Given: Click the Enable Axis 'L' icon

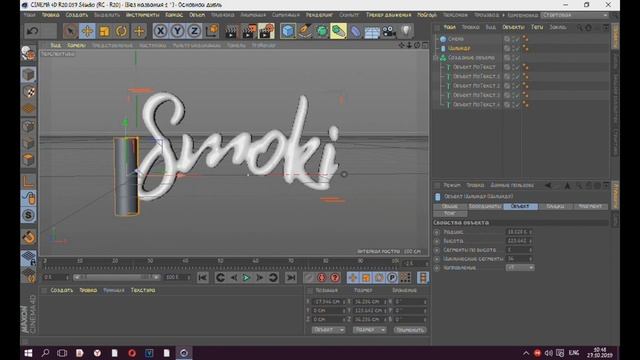Looking at the screenshot, I should coord(29,181).
